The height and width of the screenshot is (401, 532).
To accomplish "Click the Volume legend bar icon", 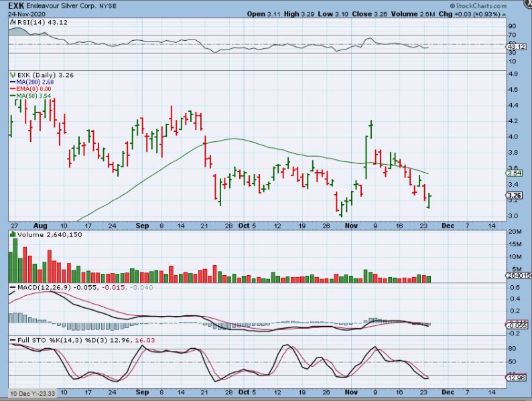I will coord(13,234).
